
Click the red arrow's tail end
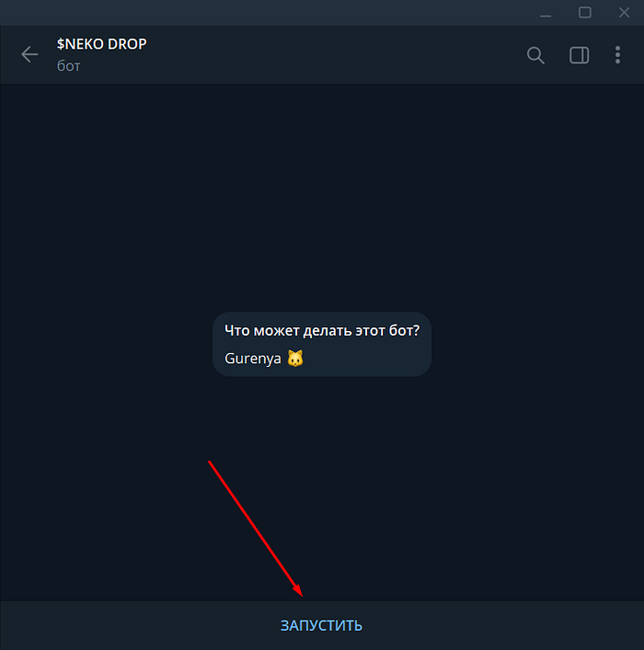coord(210,462)
